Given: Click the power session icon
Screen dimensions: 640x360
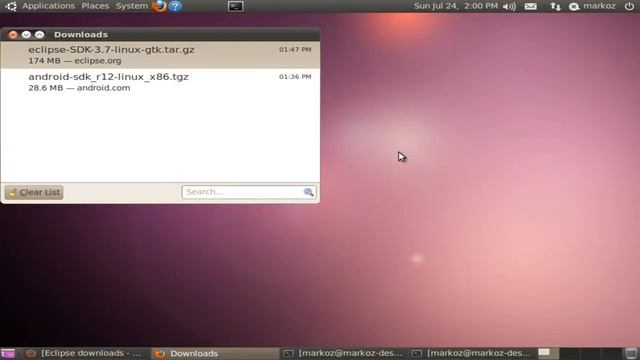Looking at the screenshot, I should [629, 6].
